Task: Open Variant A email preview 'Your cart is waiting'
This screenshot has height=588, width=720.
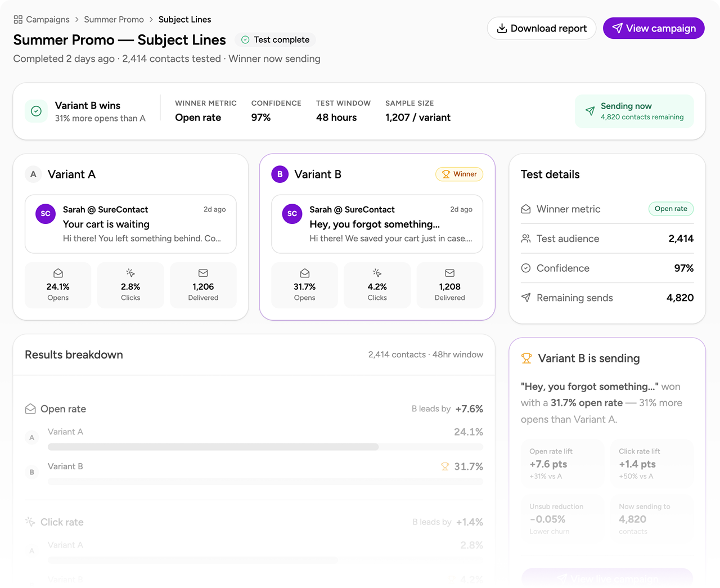Action: (x=130, y=224)
